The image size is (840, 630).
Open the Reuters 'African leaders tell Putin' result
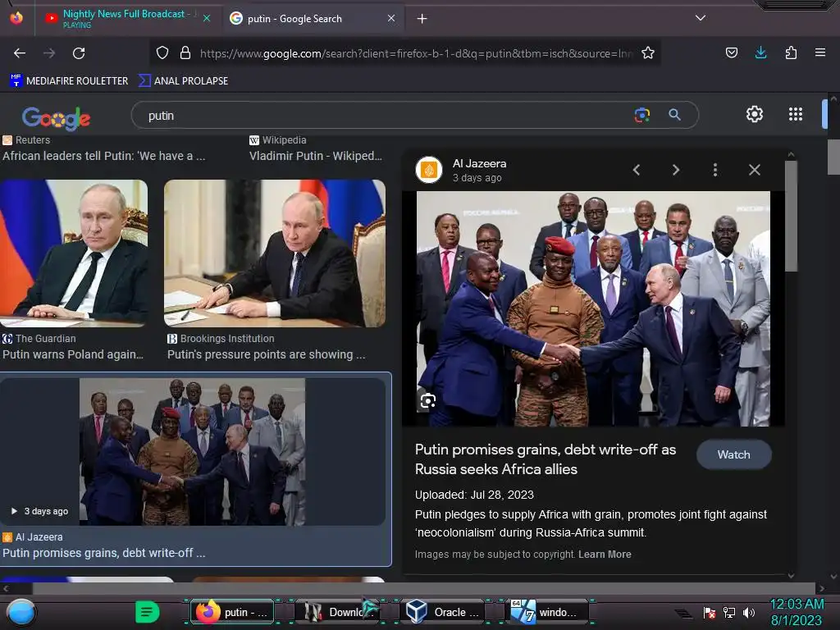click(x=104, y=156)
